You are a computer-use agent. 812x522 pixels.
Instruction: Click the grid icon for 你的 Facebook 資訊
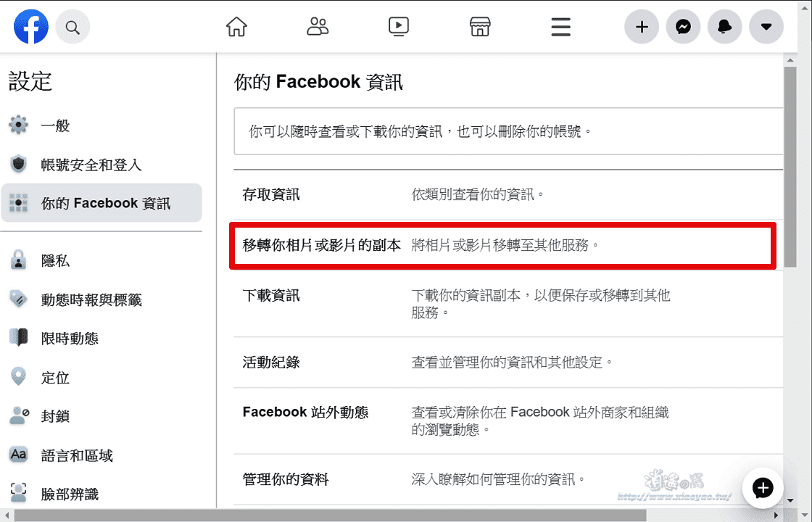(19, 203)
